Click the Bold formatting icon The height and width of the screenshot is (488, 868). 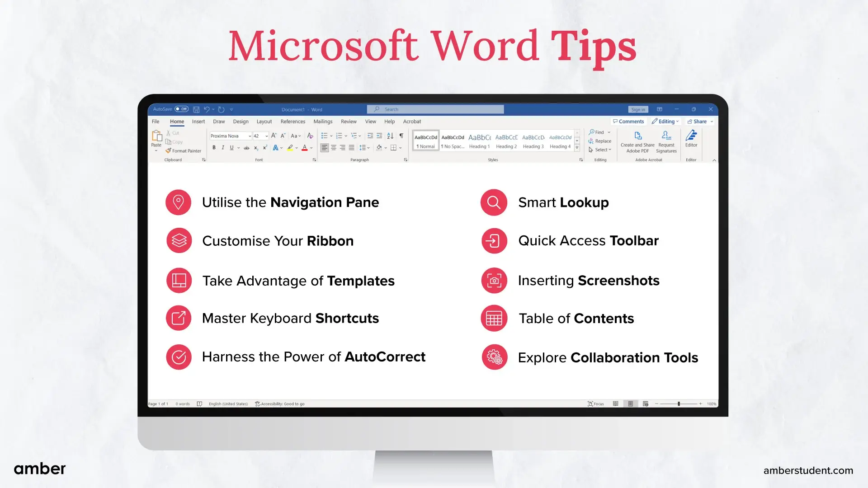213,147
